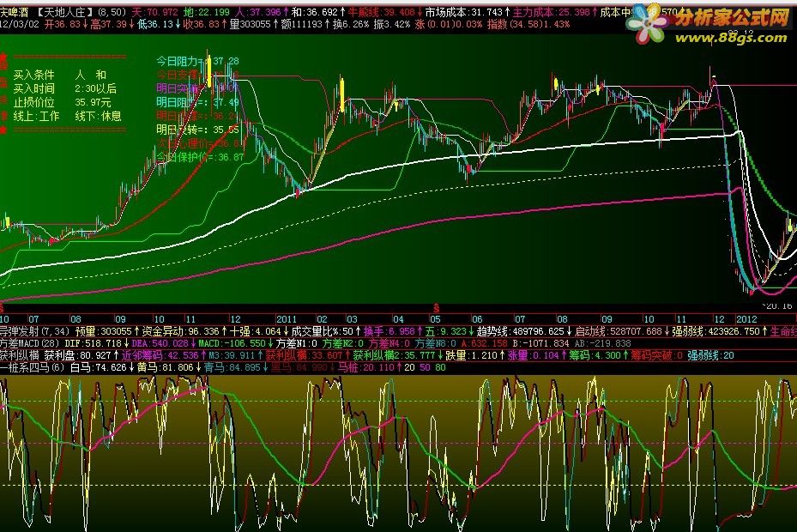Click the 涨量:0.104 value
This screenshot has width=797, height=532.
click(x=534, y=355)
